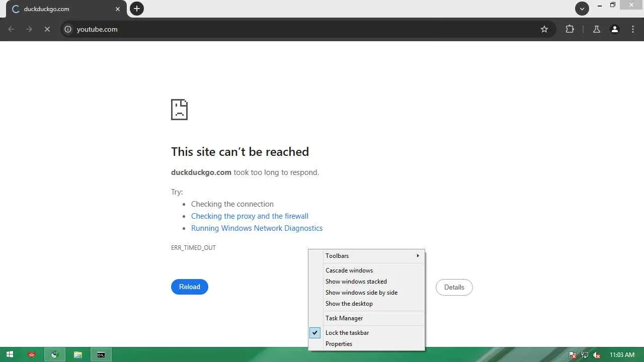Close the duckduckgo.com tab
Viewport: 644px width, 362px height.
click(118, 9)
